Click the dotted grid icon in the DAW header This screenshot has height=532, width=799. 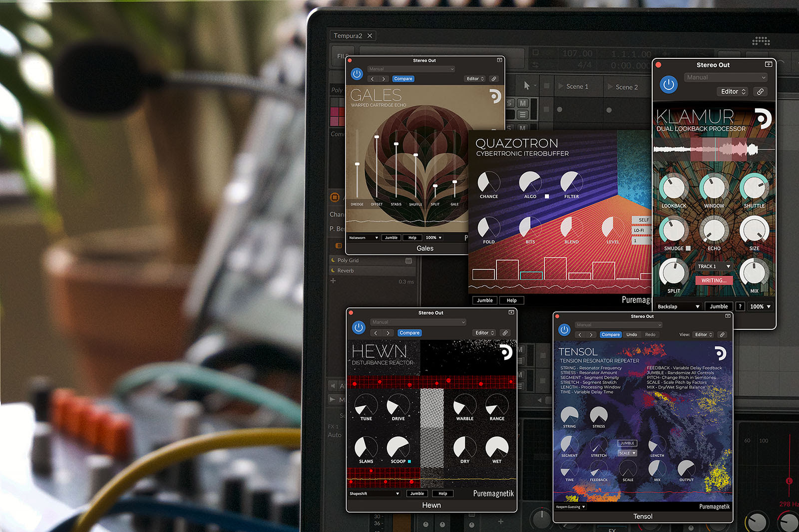[x=761, y=40]
